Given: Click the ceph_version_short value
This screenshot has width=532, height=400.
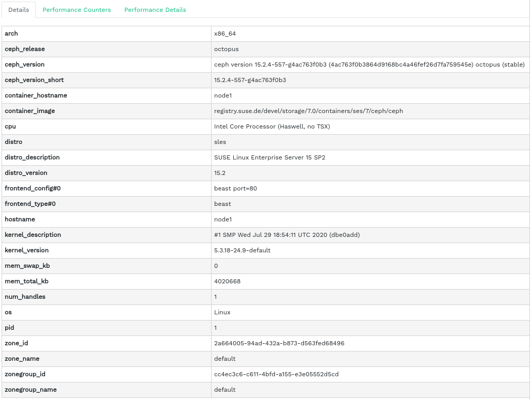Looking at the screenshot, I should 250,80.
